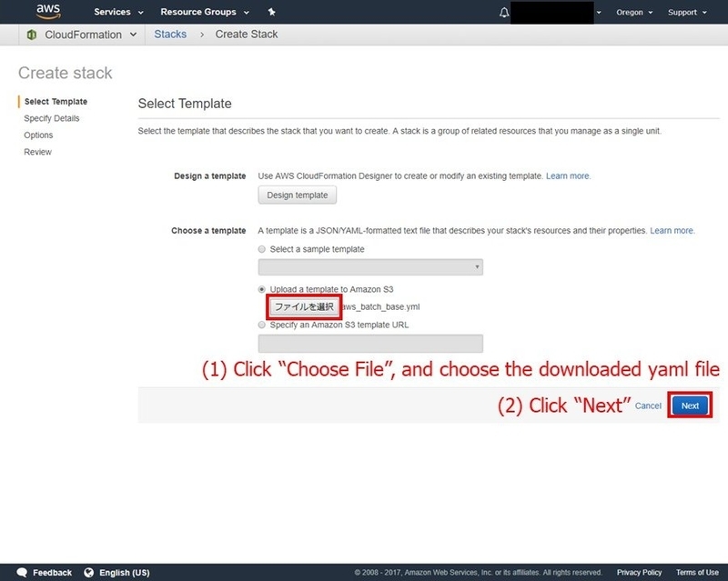Open the Oregon region dropdown
Screen dimensions: 728x581
tap(634, 13)
